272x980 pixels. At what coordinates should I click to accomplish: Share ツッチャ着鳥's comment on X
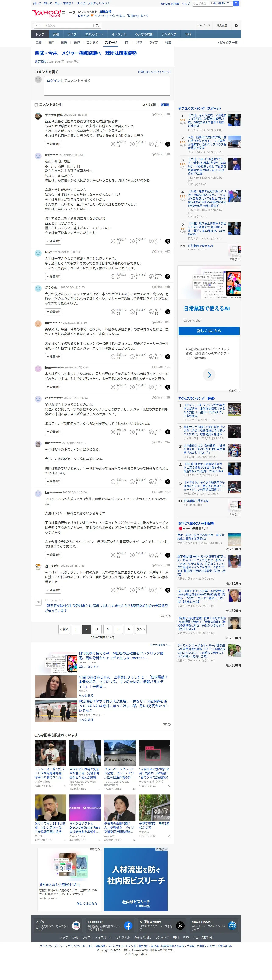point(168,144)
